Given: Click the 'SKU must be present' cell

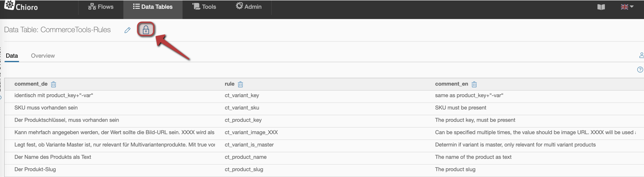Looking at the screenshot, I should [460, 108].
